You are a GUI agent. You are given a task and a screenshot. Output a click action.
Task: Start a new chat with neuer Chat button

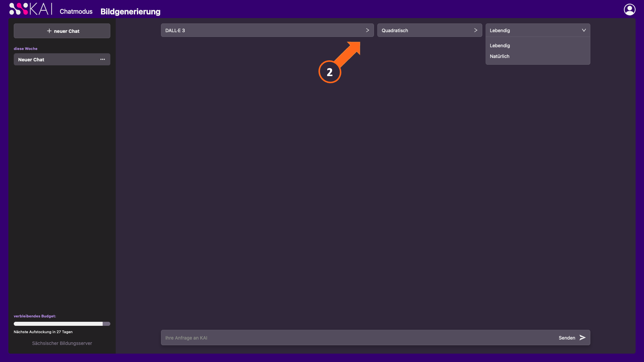click(x=62, y=31)
